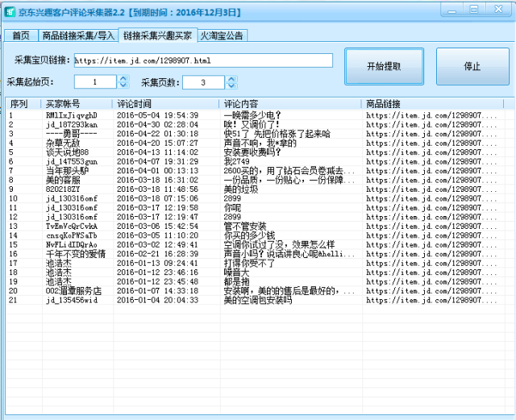The height and width of the screenshot is (420, 516).
Task: Sort by 买家帐号 column header
Action: pos(77,104)
